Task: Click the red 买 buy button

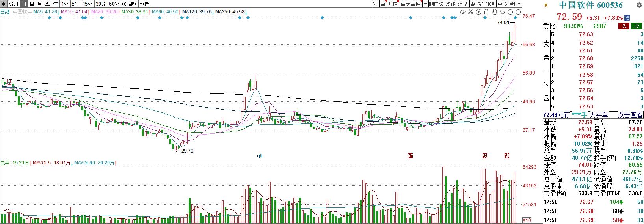Action: click(x=624, y=26)
